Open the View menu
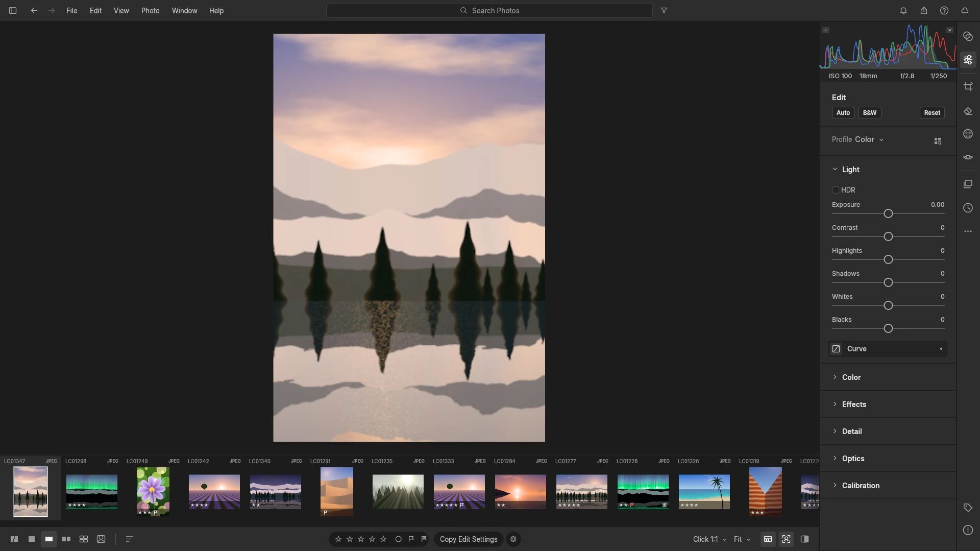 121,10
